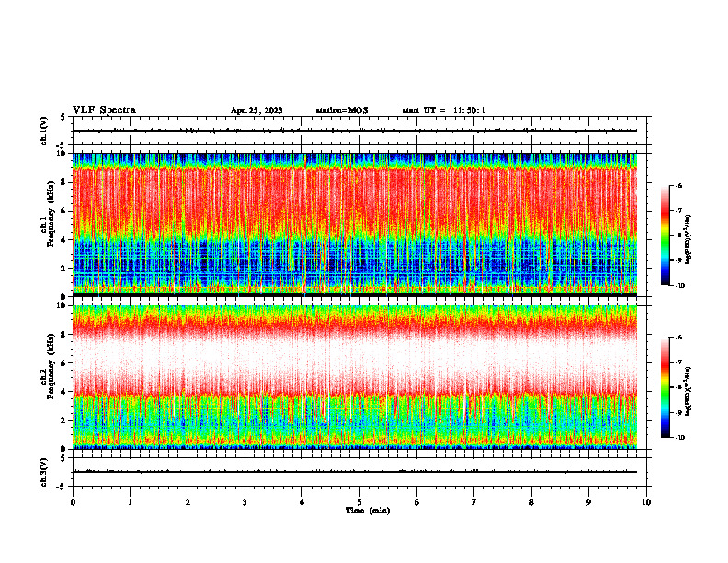728x563 pixels.
Task: Click the "7" tick on the time axis
Action: click(x=474, y=502)
